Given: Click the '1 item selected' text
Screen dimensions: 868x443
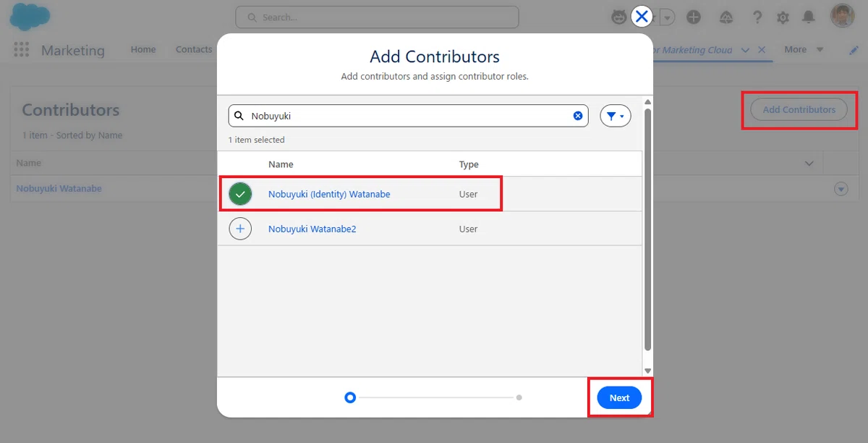Looking at the screenshot, I should click(x=257, y=140).
